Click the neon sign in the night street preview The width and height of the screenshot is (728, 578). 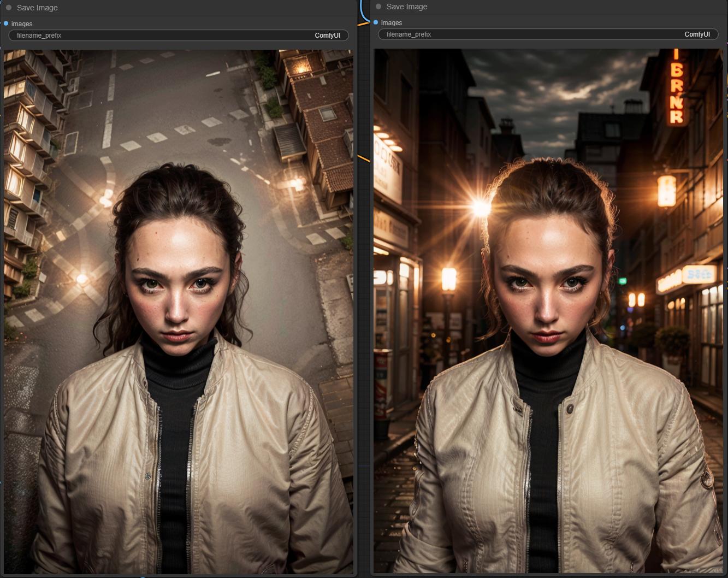(x=676, y=87)
